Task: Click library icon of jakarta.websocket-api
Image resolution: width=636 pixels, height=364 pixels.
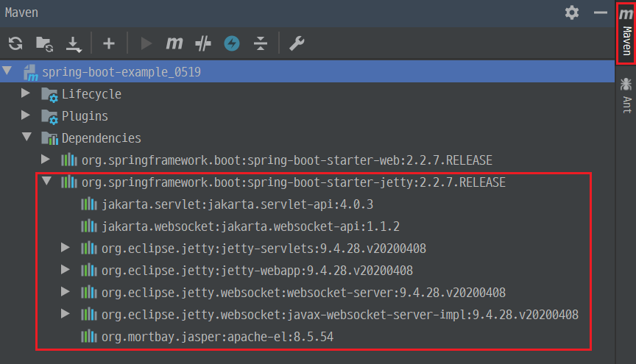Action: [89, 226]
